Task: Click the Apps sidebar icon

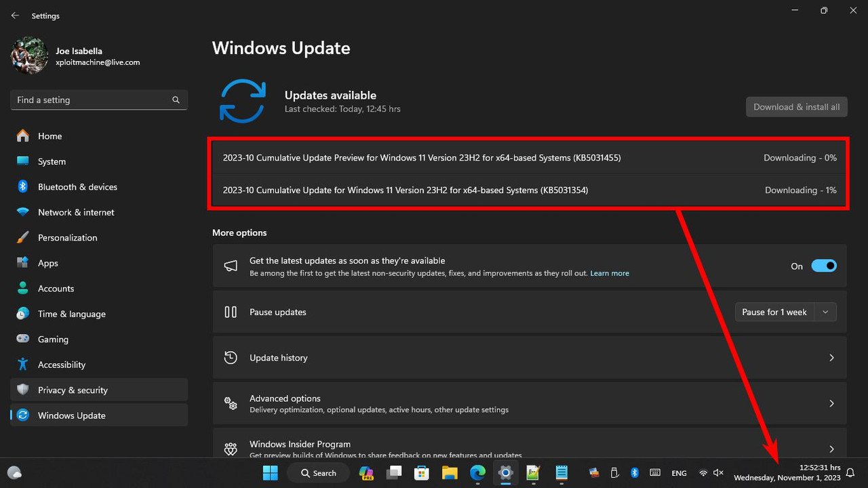Action: coord(23,263)
